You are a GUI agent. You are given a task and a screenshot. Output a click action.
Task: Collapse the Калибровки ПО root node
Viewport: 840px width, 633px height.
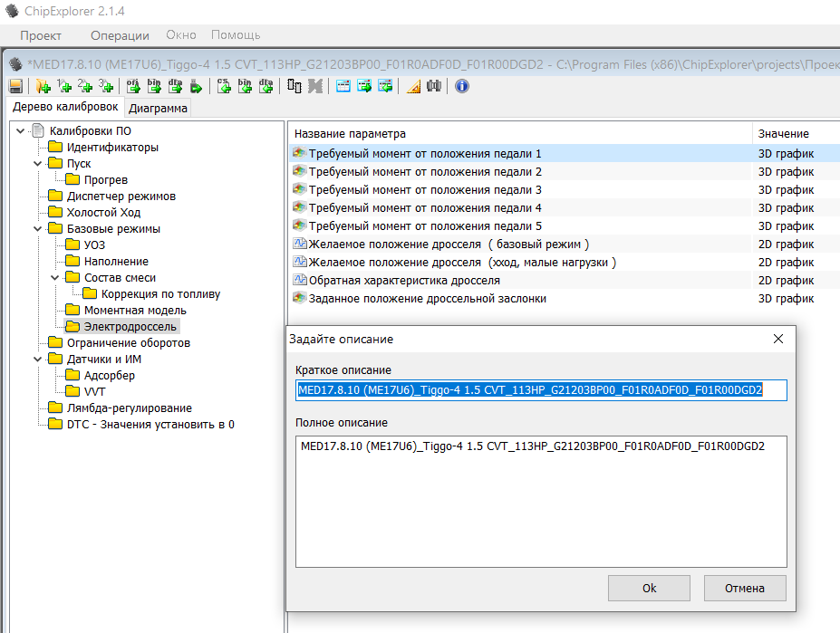click(20, 131)
